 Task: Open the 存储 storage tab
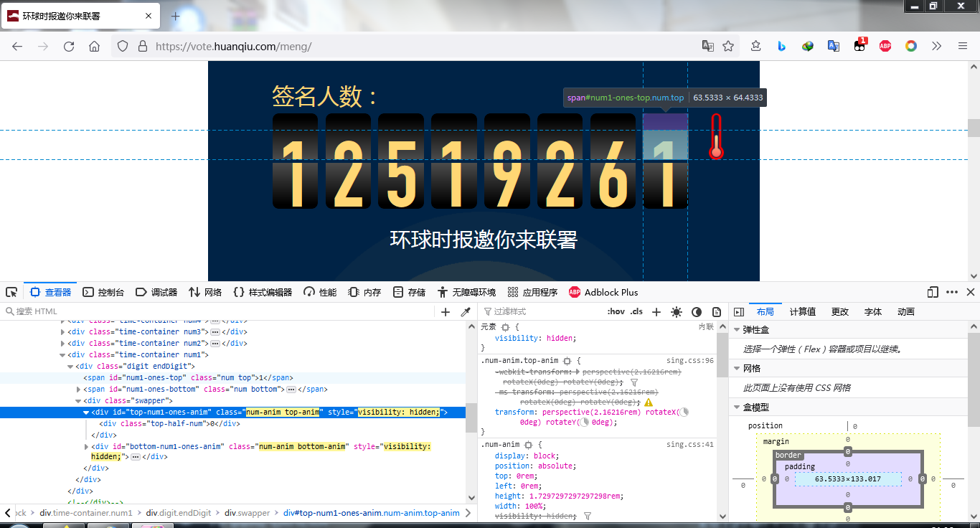coord(409,292)
